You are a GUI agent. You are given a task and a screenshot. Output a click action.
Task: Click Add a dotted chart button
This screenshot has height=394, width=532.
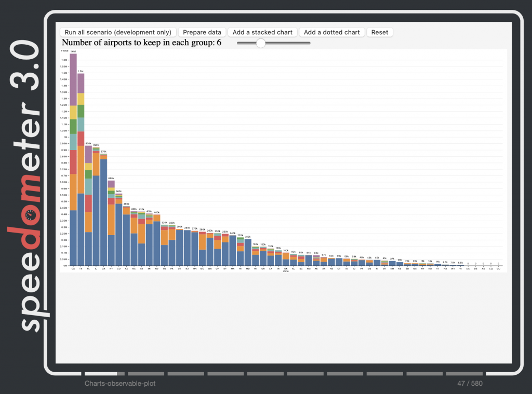tap(331, 32)
